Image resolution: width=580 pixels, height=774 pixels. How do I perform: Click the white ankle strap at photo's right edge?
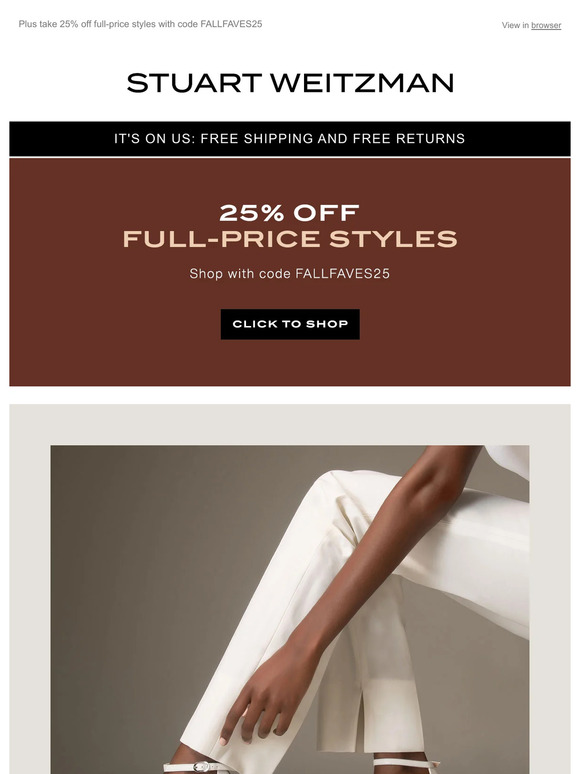click(405, 763)
